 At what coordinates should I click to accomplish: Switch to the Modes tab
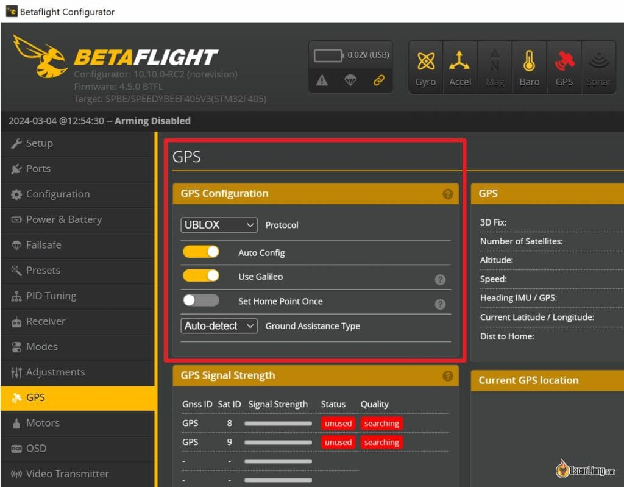pyautogui.click(x=78, y=347)
